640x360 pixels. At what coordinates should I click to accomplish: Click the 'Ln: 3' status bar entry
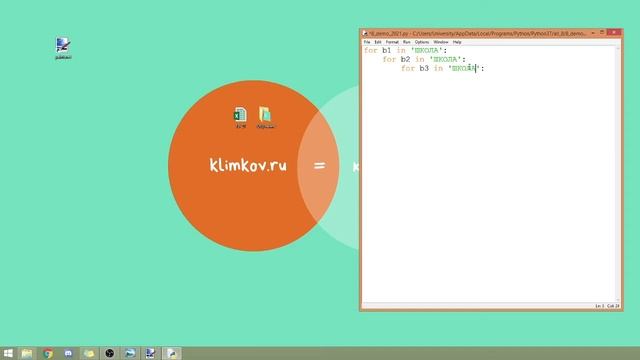(x=599, y=306)
